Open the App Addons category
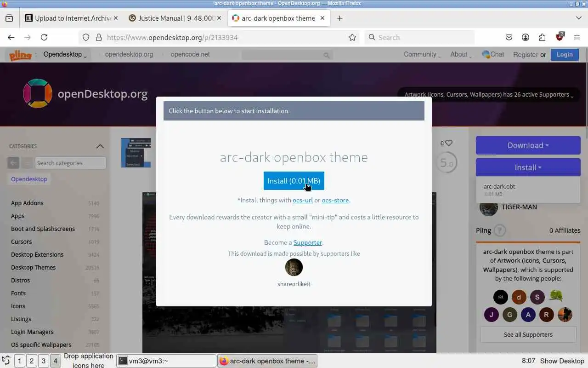Viewport: 588px width, 368px height. tap(27, 203)
